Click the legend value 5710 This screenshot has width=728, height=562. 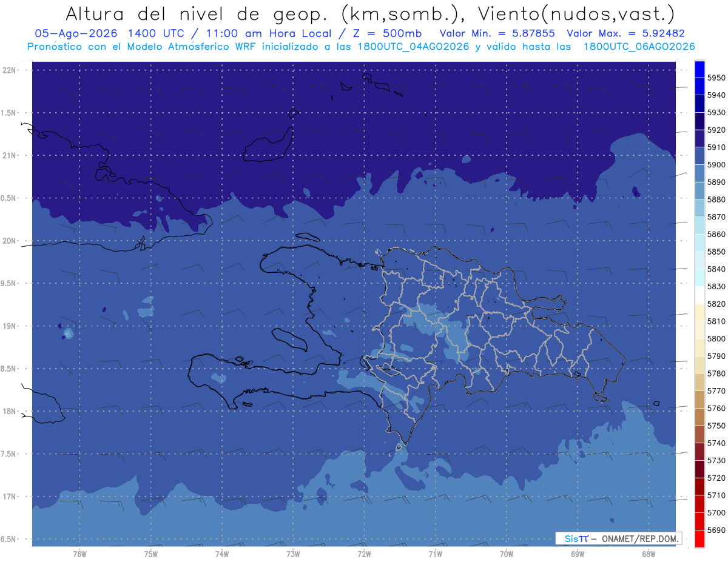716,495
